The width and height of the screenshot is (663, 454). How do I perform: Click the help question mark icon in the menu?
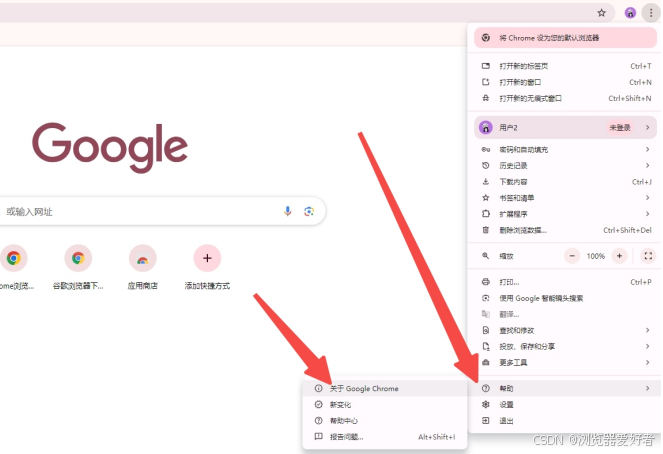coord(485,388)
